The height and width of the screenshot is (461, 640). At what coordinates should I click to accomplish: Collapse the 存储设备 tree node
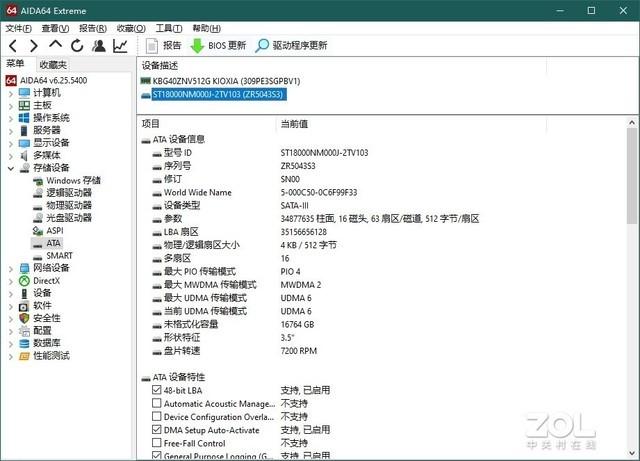tap(11, 168)
